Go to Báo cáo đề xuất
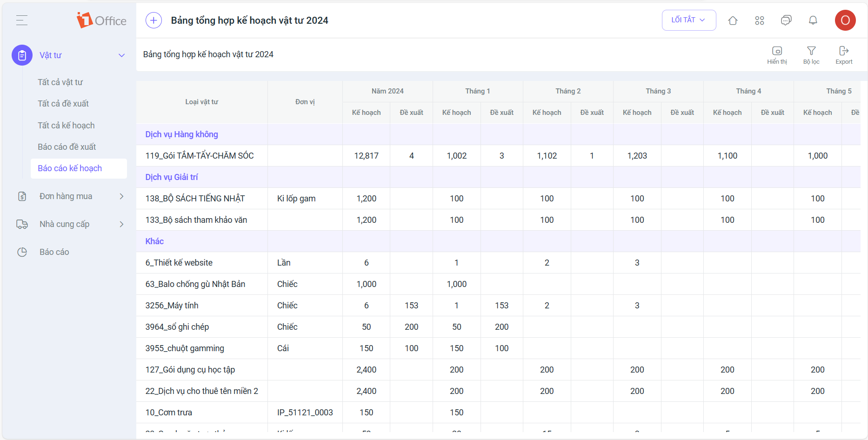This screenshot has height=440, width=868. 67,147
